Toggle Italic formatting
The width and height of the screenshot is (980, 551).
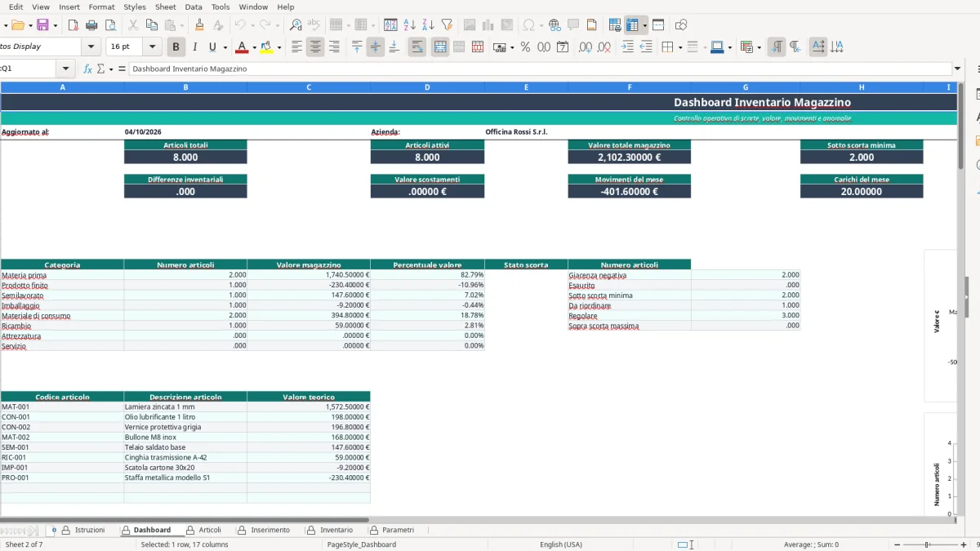(x=194, y=47)
